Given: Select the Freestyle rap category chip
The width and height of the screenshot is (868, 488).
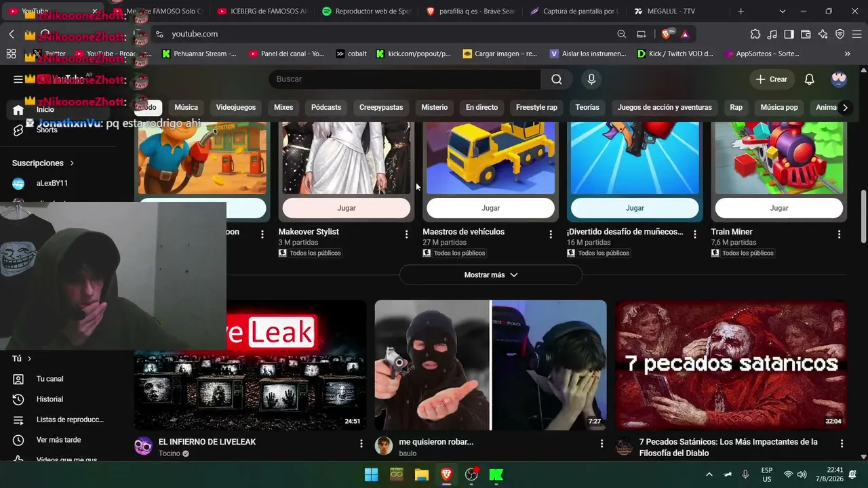Looking at the screenshot, I should pyautogui.click(x=536, y=107).
